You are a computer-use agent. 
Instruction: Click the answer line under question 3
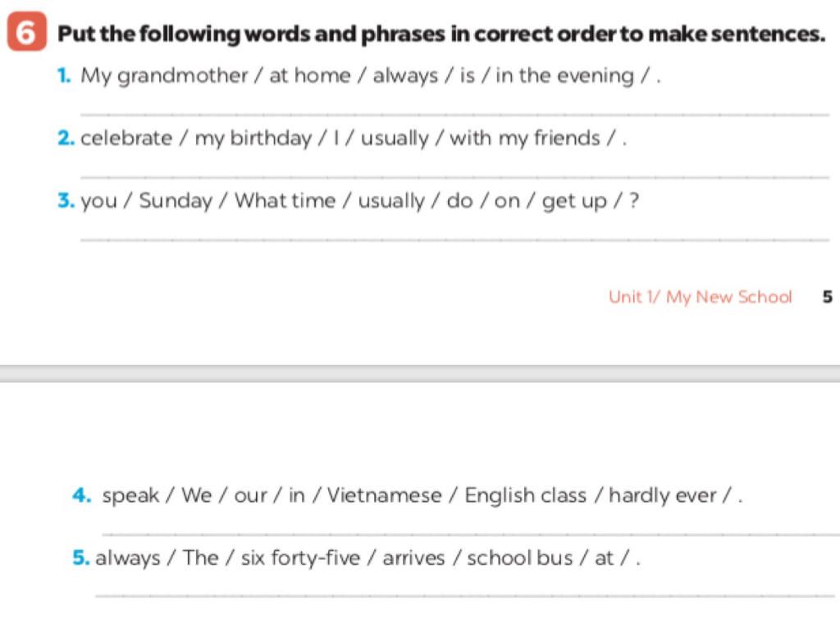455,239
